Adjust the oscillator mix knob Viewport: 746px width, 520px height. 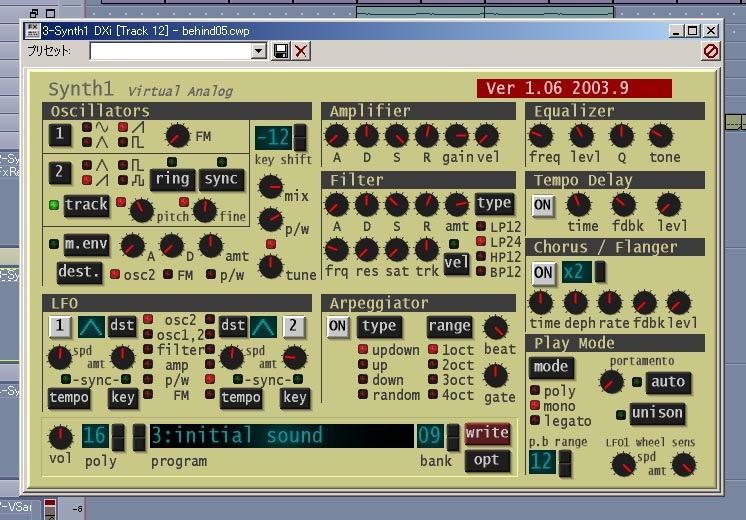[x=271, y=186]
